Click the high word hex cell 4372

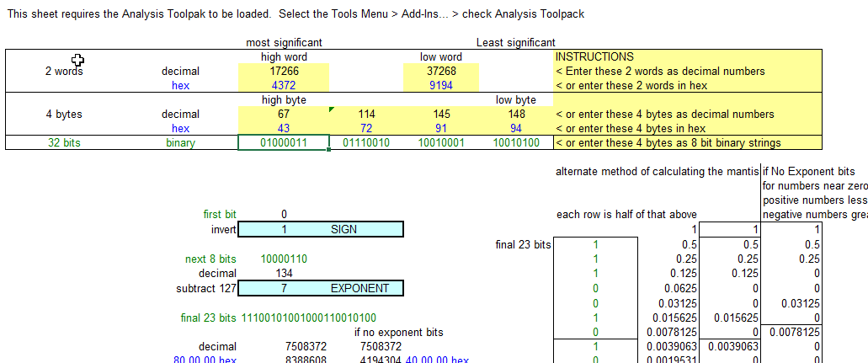284,86
